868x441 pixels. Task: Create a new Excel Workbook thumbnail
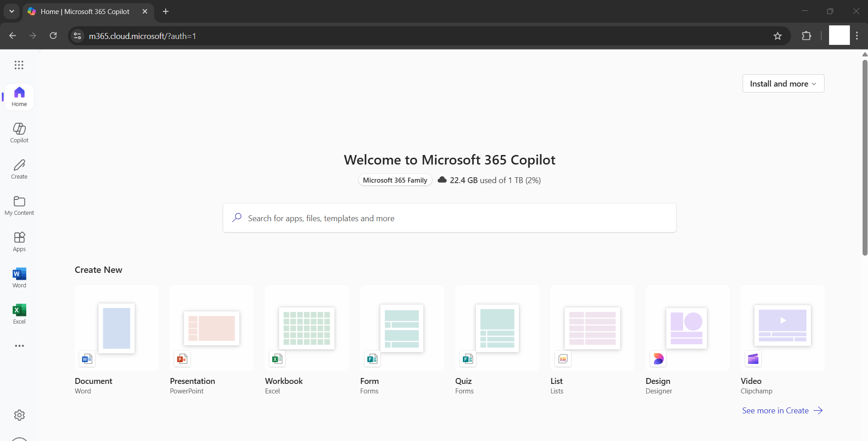(x=307, y=328)
